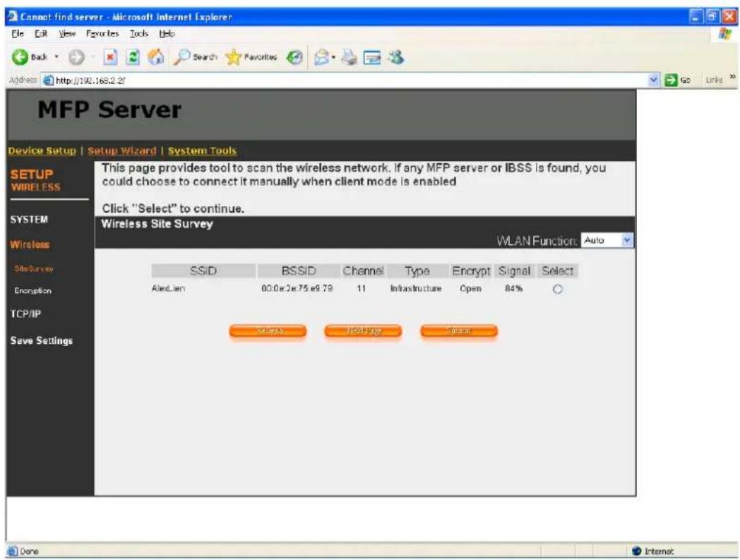Click the Restore Down window button
This screenshot has width=740, height=560.
click(712, 17)
